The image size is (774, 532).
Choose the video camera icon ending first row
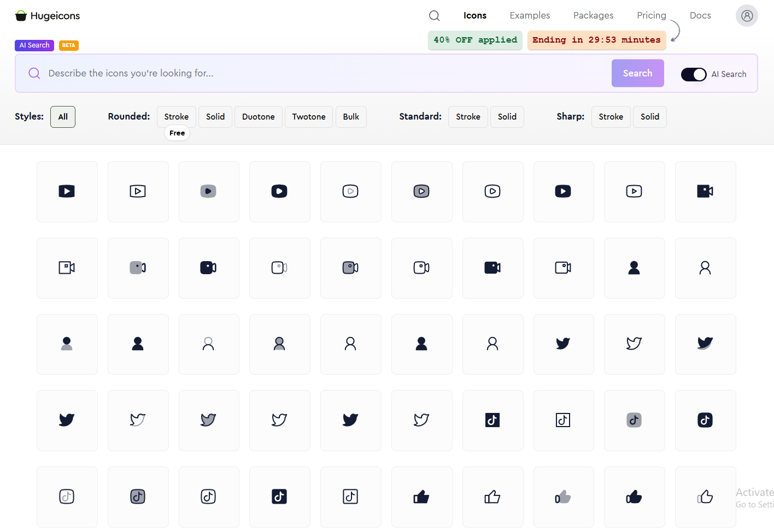point(705,192)
